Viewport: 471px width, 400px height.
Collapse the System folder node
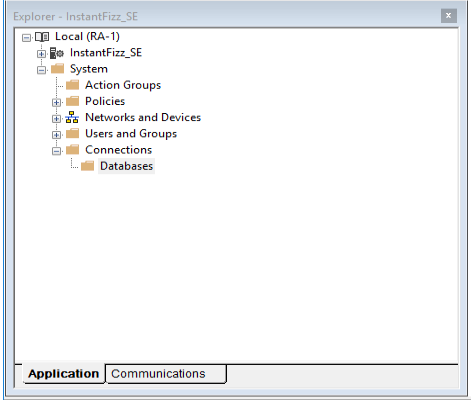41,70
